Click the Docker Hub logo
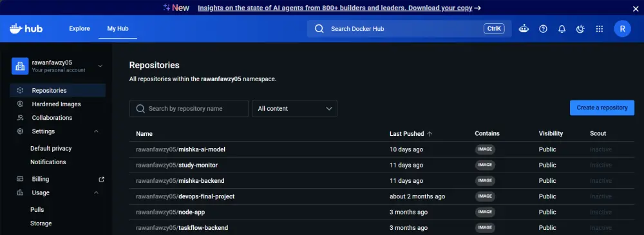This screenshot has width=644, height=235. click(x=26, y=29)
